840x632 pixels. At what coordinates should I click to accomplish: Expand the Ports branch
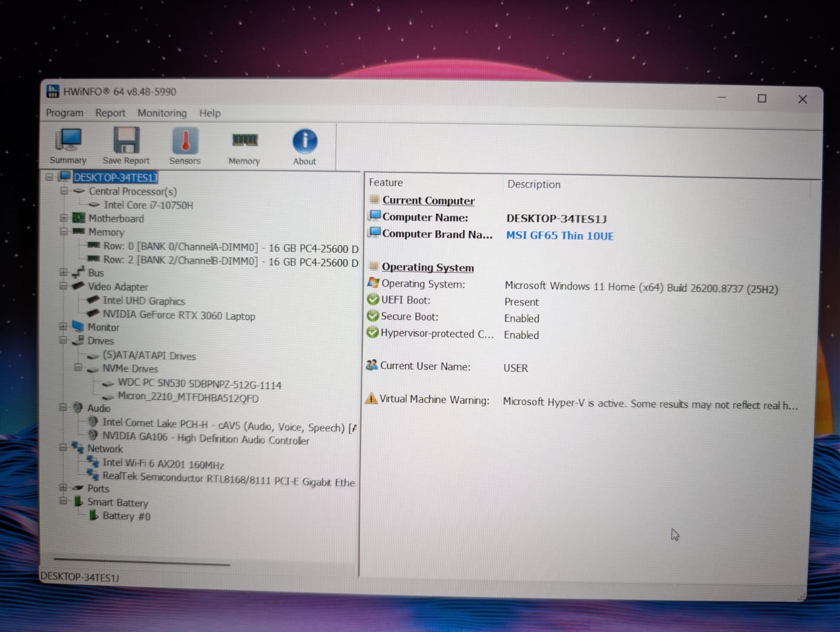[x=63, y=487]
